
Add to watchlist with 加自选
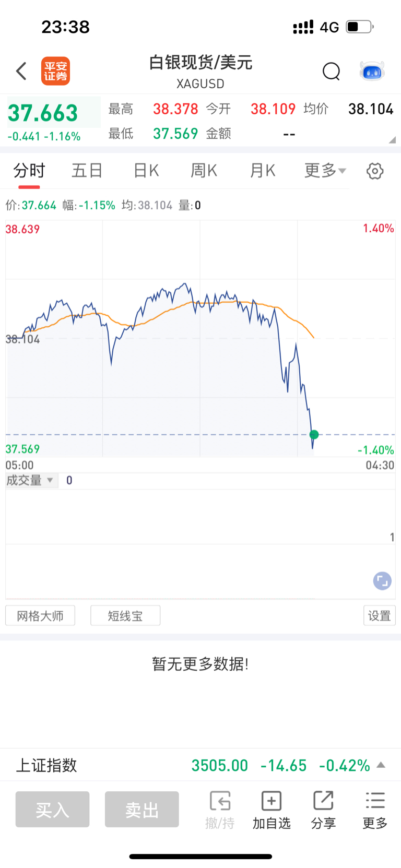point(272,810)
